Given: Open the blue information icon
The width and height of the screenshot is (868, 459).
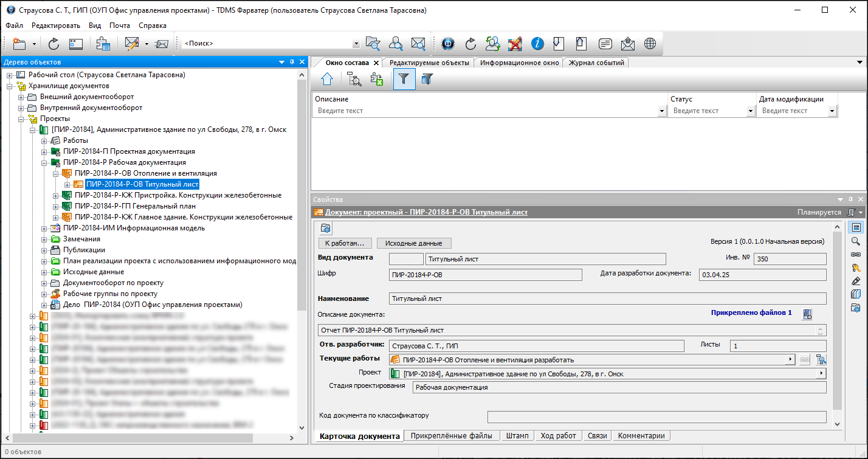Looking at the screenshot, I should pos(537,44).
